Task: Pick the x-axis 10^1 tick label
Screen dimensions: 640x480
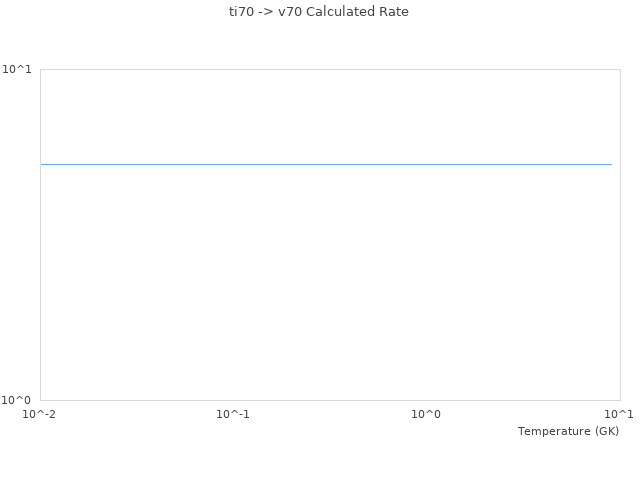Action: pos(619,414)
